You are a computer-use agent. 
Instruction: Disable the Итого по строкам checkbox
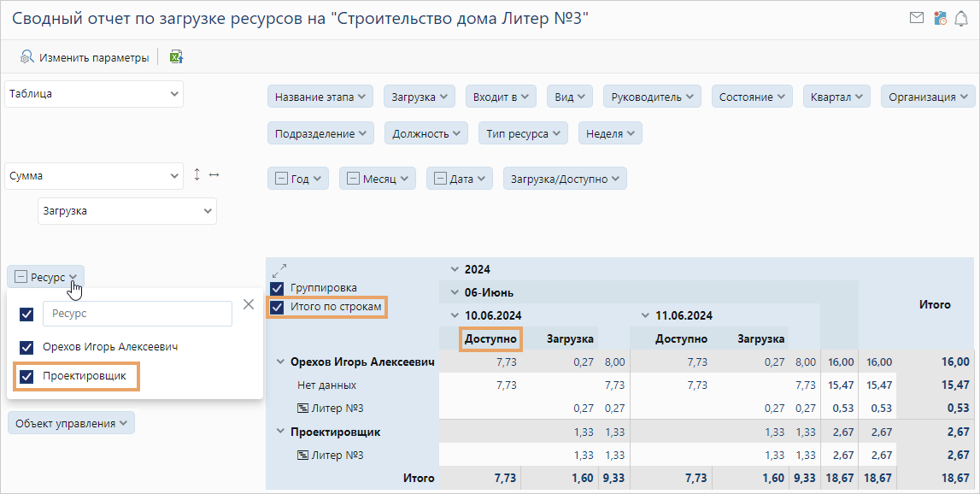coord(277,307)
